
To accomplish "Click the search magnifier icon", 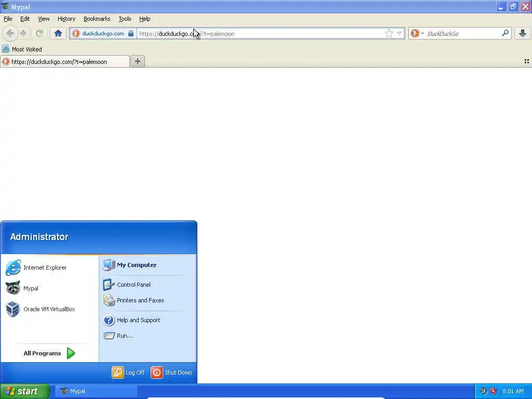I will pyautogui.click(x=505, y=33).
